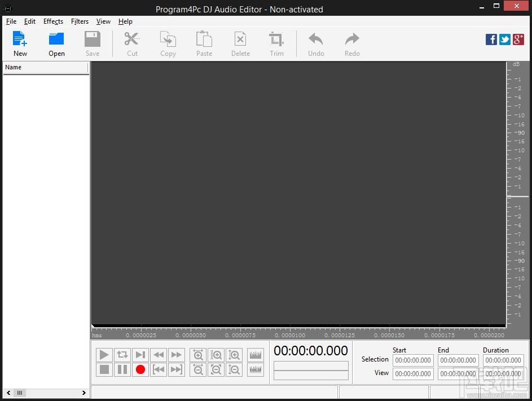Open the Help menu
This screenshot has height=401, width=532.
[x=125, y=21]
